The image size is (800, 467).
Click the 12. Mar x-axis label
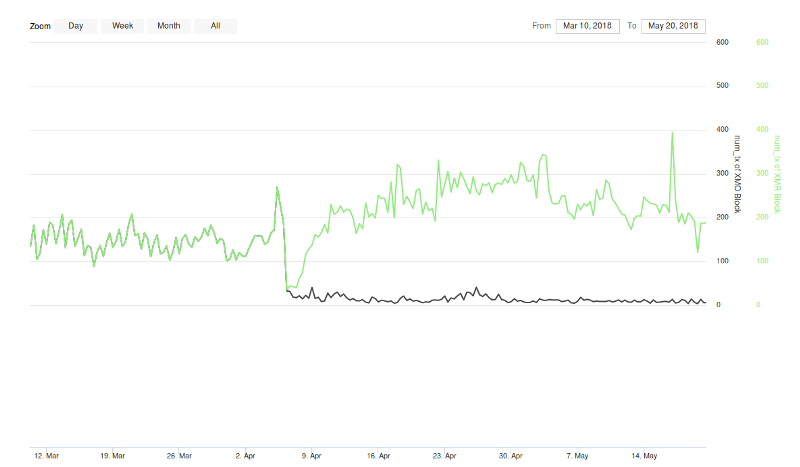pyautogui.click(x=46, y=456)
